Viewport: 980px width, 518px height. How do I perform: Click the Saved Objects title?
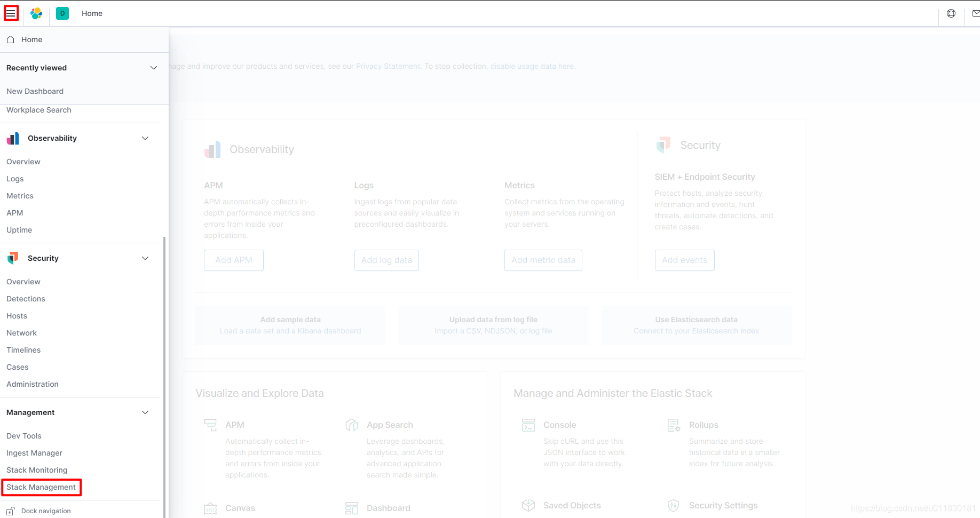[572, 505]
